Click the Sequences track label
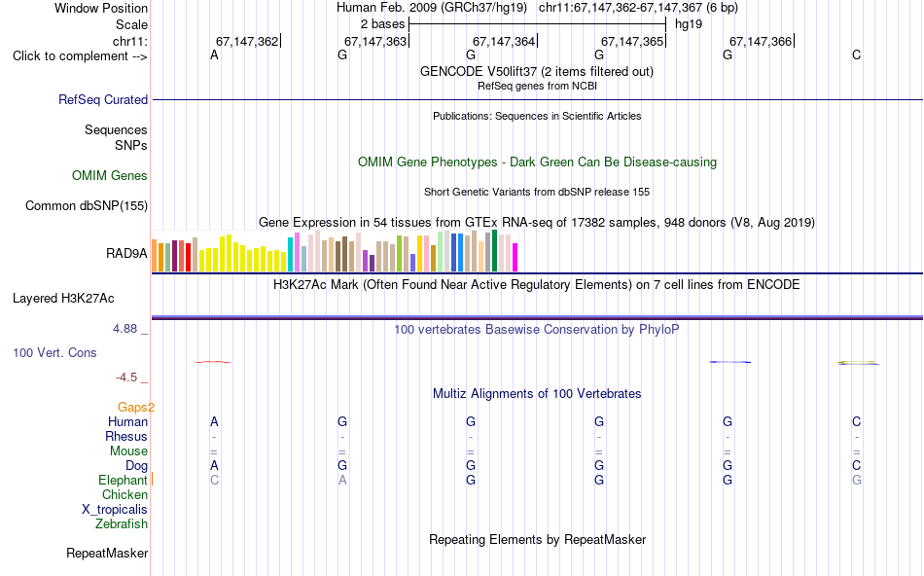The image size is (924, 576). click(x=116, y=129)
